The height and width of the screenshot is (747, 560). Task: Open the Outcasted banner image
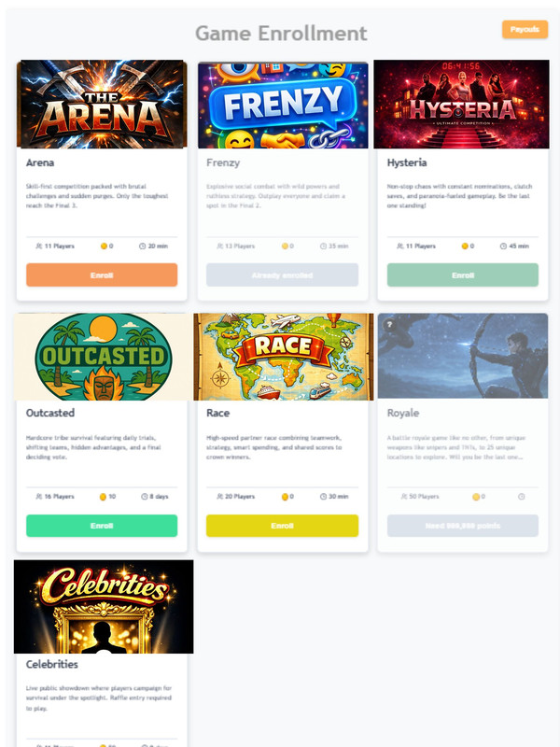tap(104, 357)
